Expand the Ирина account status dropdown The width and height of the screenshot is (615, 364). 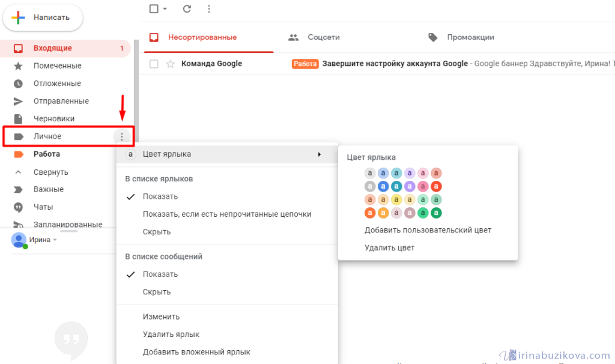pos(55,240)
